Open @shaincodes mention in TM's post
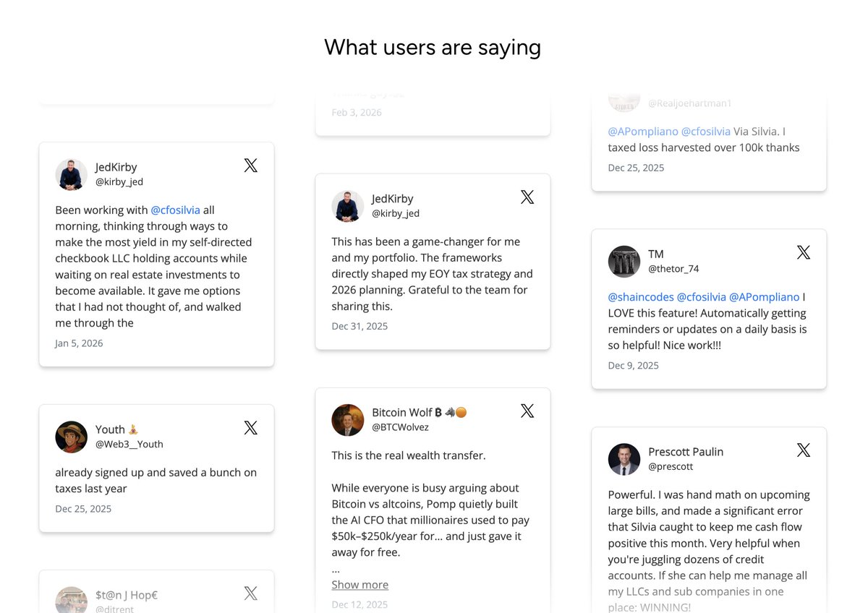The width and height of the screenshot is (868, 613). 640,297
